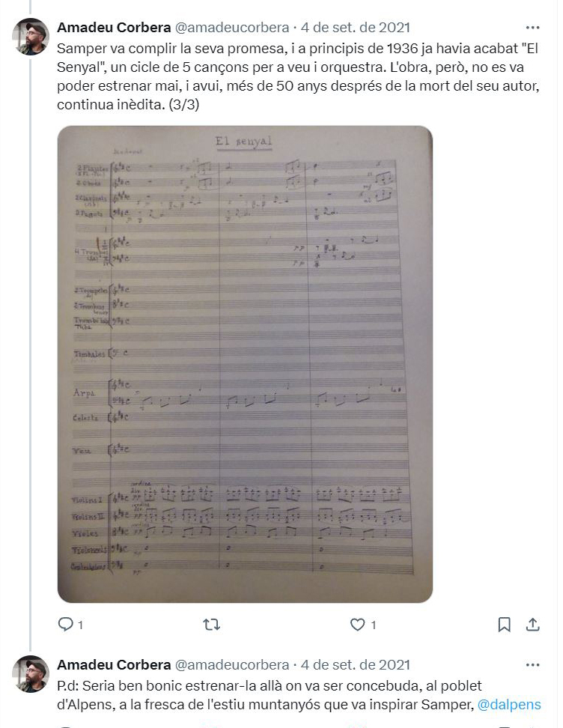Open Amadeu Corbera profile name in first tweet
The image size is (563, 728).
tap(114, 28)
